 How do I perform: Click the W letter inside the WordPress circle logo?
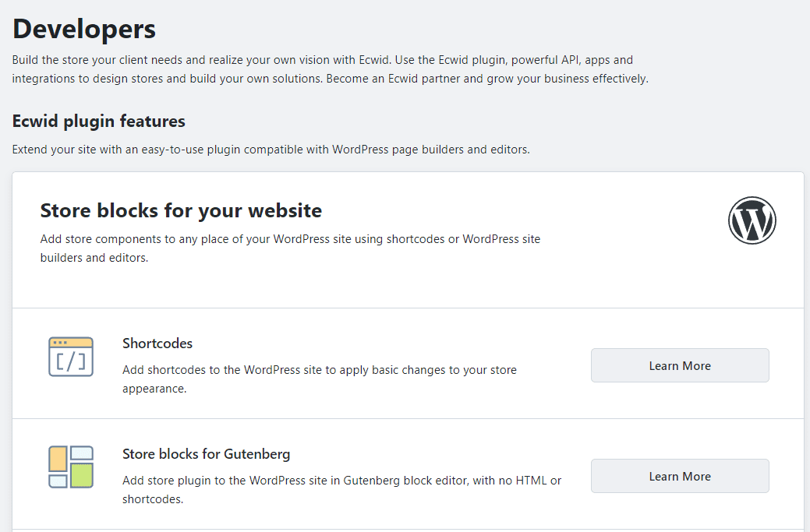[x=752, y=220]
